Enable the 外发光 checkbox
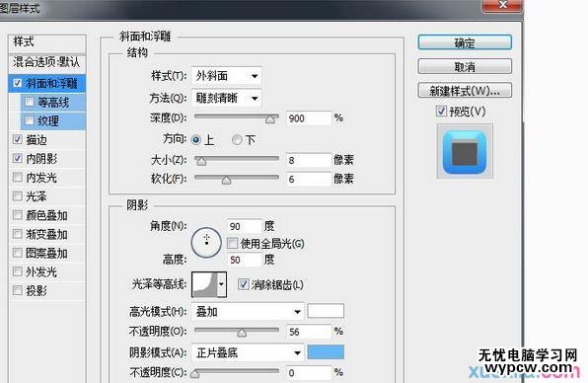Viewport: 588px width, 383px height. [17, 271]
